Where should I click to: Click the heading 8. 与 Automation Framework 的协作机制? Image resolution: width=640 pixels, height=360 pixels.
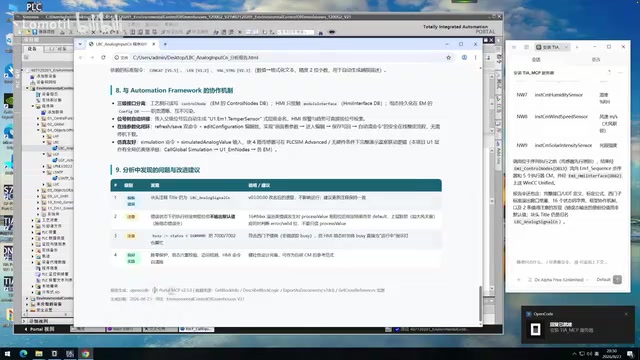point(174,90)
